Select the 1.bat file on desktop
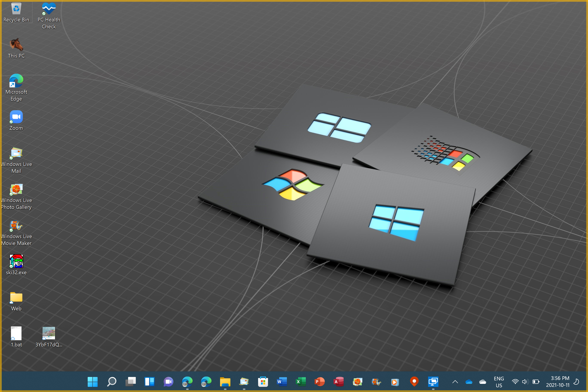Image resolution: width=588 pixels, height=392 pixels. (16, 337)
